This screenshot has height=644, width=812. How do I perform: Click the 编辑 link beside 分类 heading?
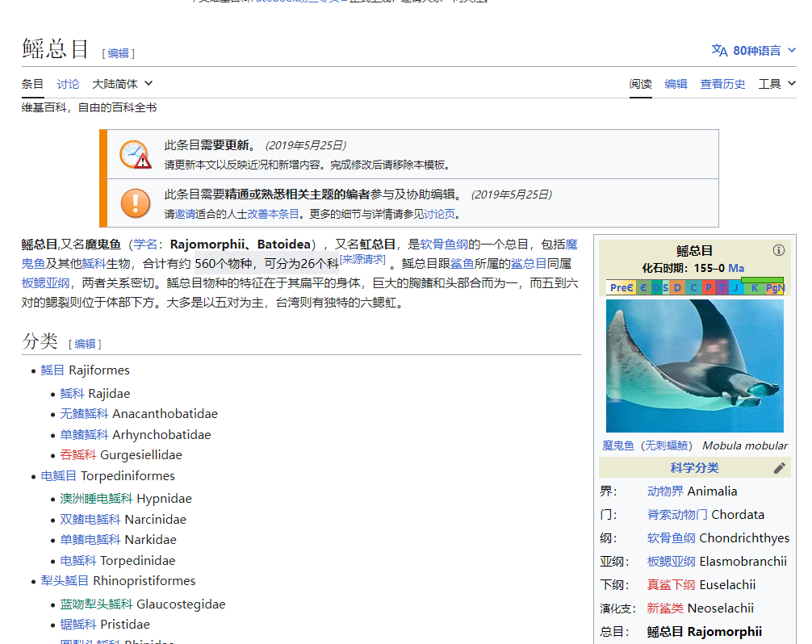pos(85,344)
